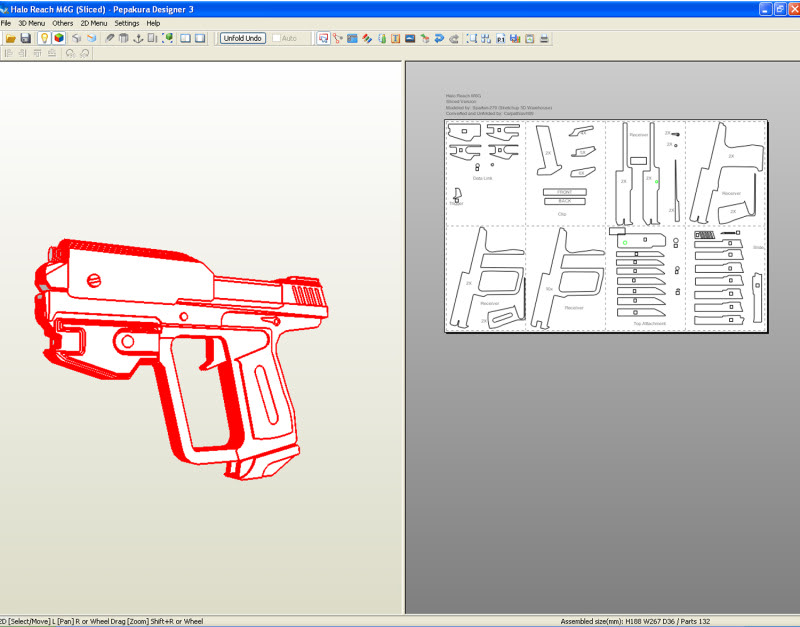The image size is (800, 627).
Task: Click the page preview icon
Action: click(x=530, y=38)
